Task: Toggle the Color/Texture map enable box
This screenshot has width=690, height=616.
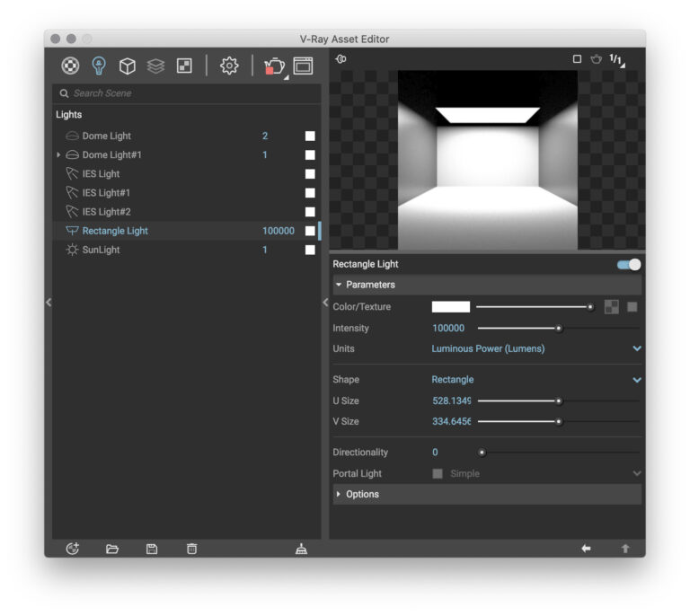Action: click(632, 306)
